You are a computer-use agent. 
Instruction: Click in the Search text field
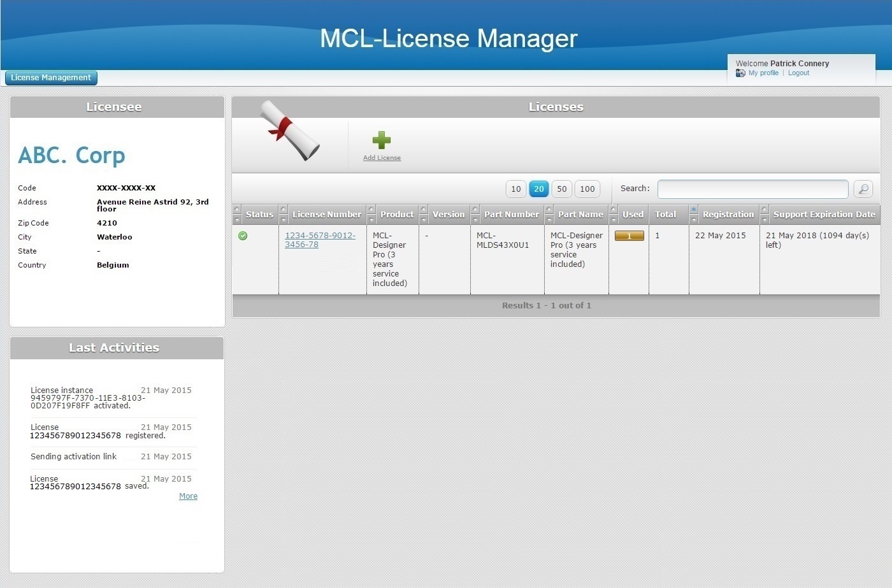752,189
